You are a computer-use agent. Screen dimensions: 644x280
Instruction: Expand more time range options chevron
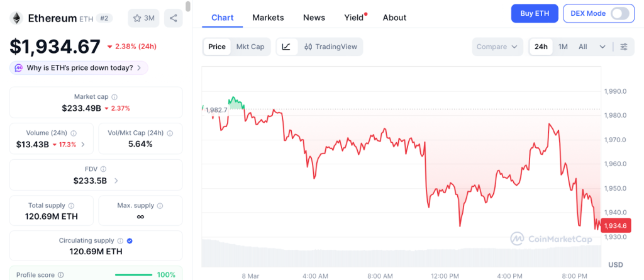(602, 47)
